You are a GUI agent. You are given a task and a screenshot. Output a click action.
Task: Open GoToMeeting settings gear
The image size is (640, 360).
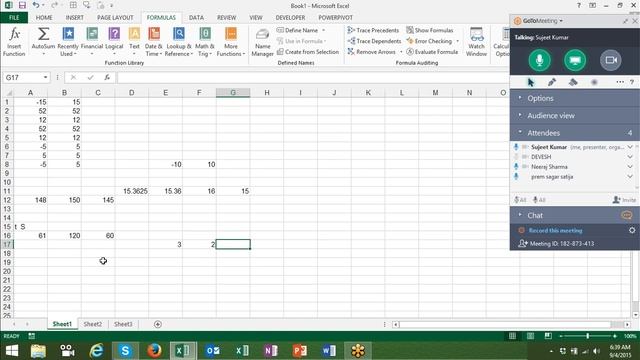click(632, 230)
